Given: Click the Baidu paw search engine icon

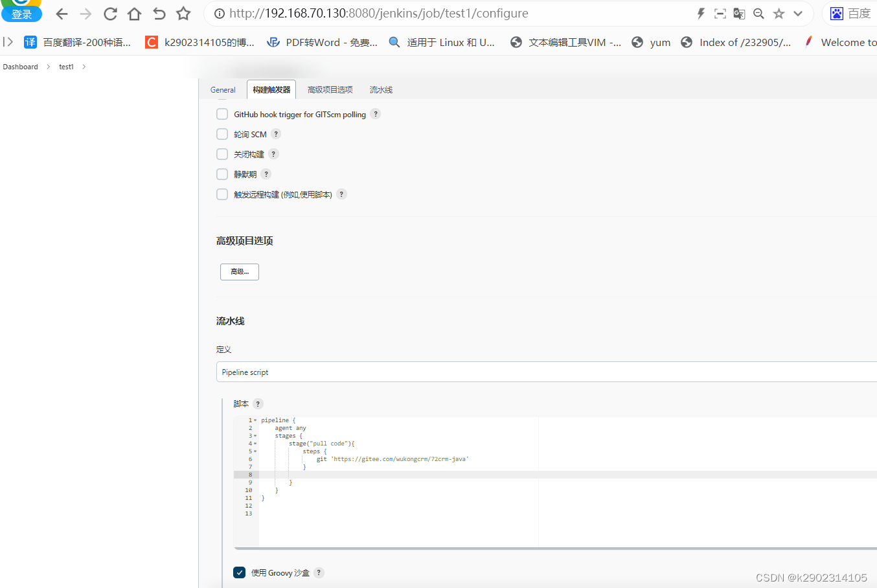Looking at the screenshot, I should coord(837,14).
